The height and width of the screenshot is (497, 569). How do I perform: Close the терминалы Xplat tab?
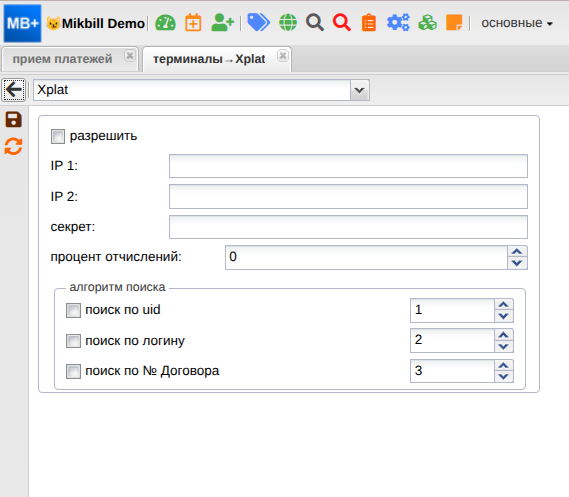[x=283, y=56]
